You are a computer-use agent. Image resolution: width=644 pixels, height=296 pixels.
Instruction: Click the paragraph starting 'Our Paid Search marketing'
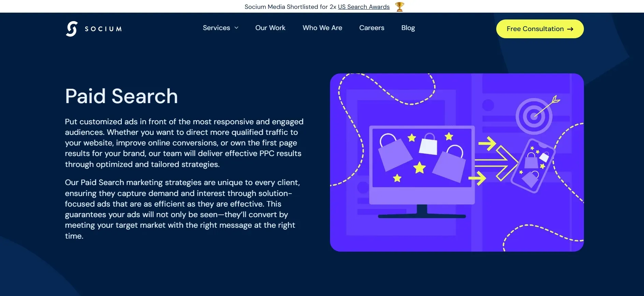point(183,209)
